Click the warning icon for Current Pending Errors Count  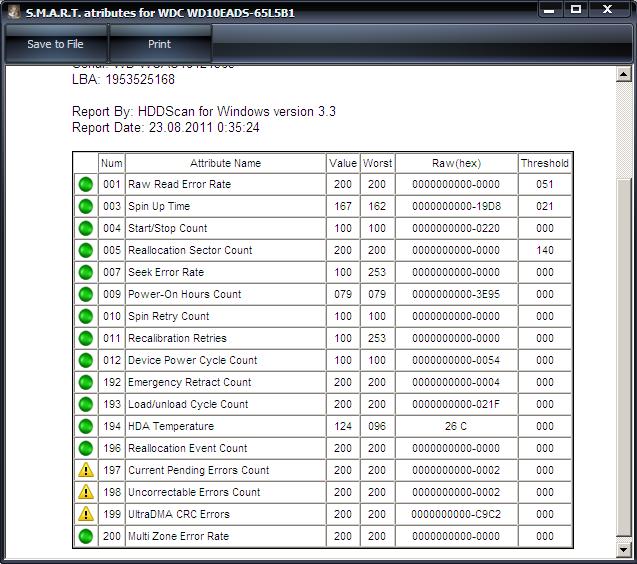tap(85, 470)
